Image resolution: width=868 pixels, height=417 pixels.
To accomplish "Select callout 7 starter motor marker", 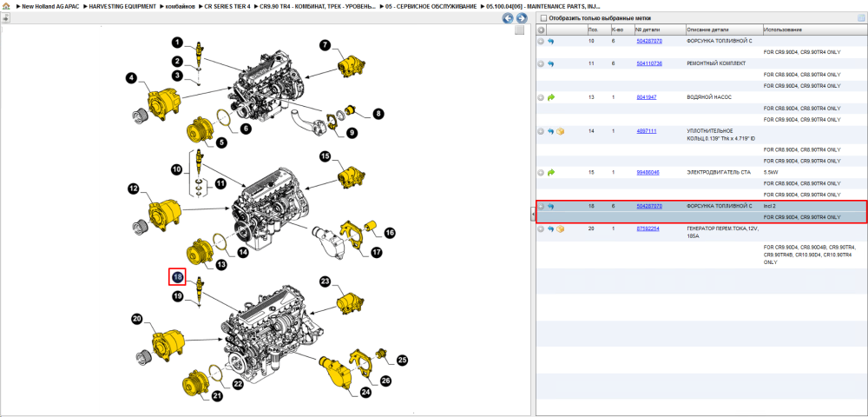I will coord(325,45).
